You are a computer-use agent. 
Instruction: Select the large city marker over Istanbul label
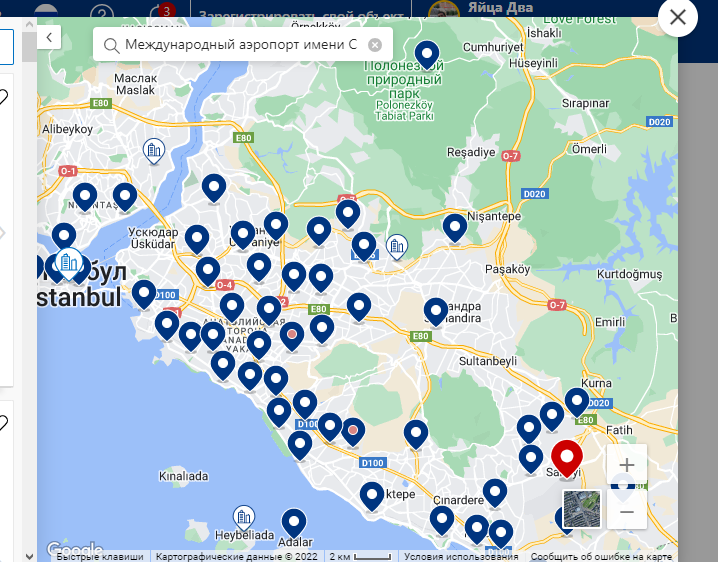coord(69,263)
